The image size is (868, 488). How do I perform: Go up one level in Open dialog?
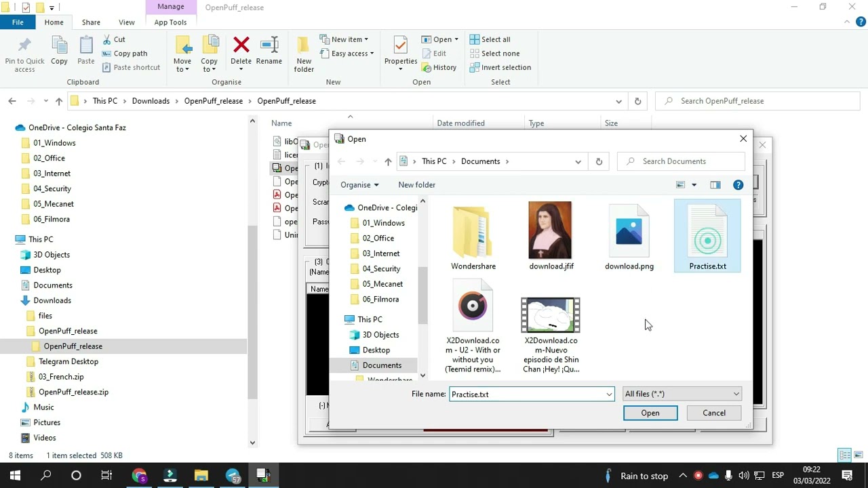tap(388, 161)
